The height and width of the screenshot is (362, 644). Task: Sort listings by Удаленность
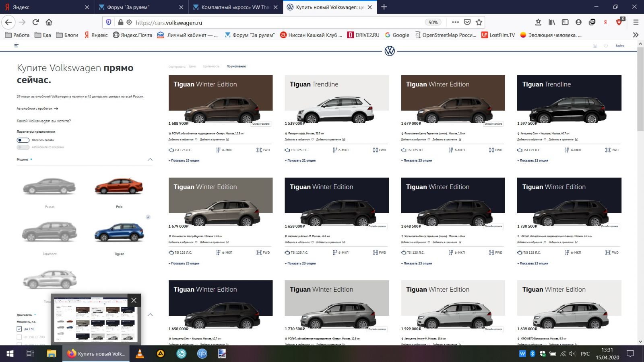(211, 66)
